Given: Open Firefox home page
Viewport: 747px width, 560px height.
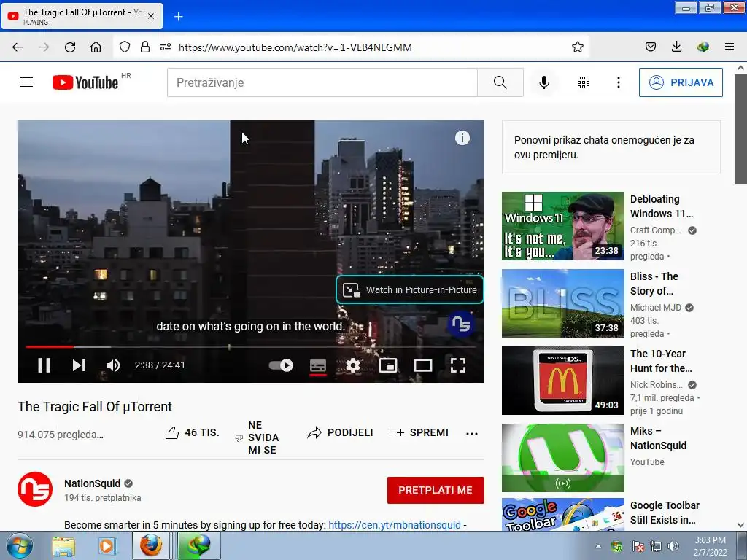Looking at the screenshot, I should pos(96,47).
